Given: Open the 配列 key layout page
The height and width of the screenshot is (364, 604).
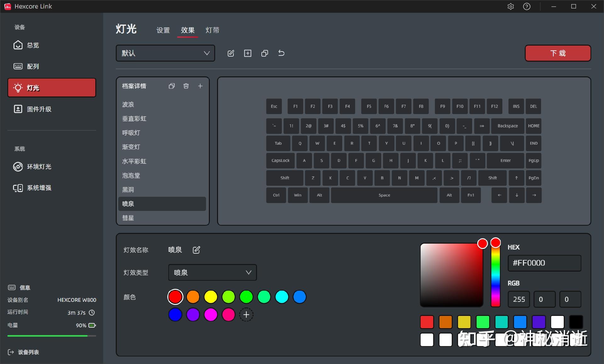Looking at the screenshot, I should point(32,66).
